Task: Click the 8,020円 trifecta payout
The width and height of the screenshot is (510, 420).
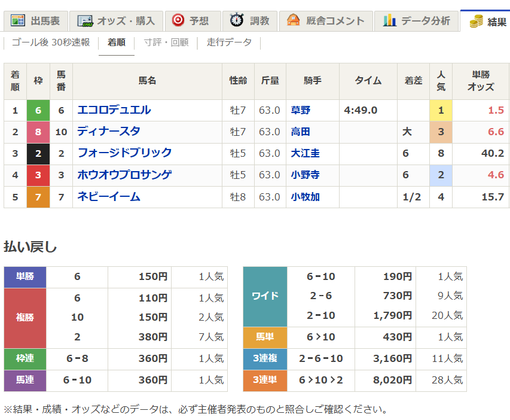Action: pos(393,380)
